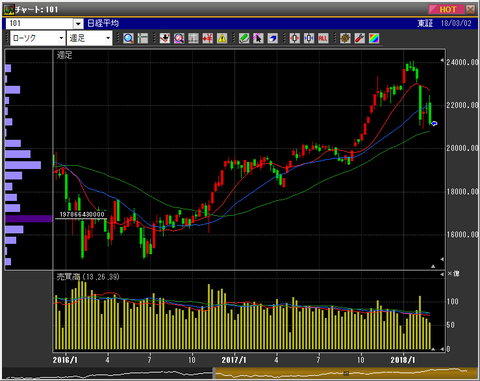Image resolution: width=480 pixels, height=381 pixels.
Task: Click the stock code input field 101
Action: pyautogui.click(x=40, y=24)
